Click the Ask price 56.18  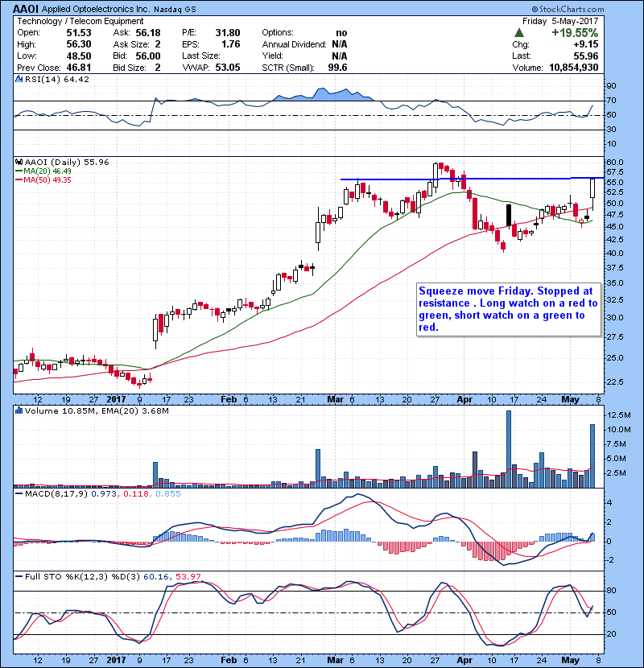coord(148,33)
